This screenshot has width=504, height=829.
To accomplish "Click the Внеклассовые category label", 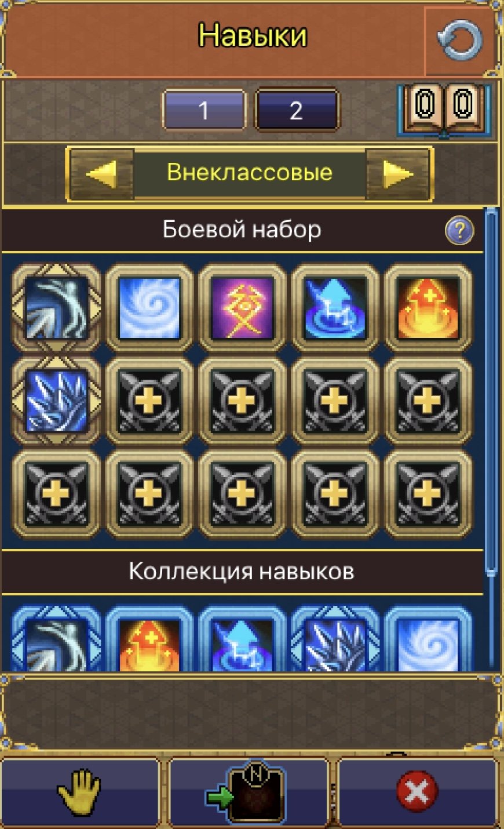I will (250, 173).
